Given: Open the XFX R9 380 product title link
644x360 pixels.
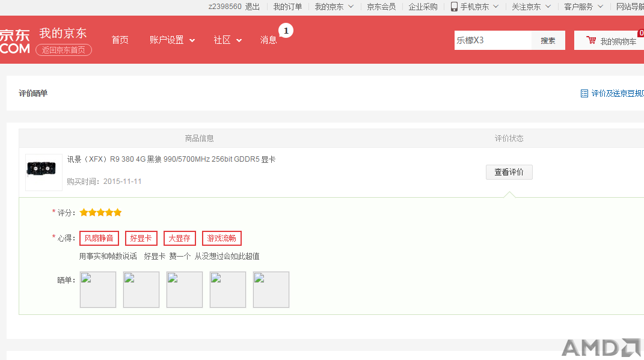Looking at the screenshot, I should 171,159.
